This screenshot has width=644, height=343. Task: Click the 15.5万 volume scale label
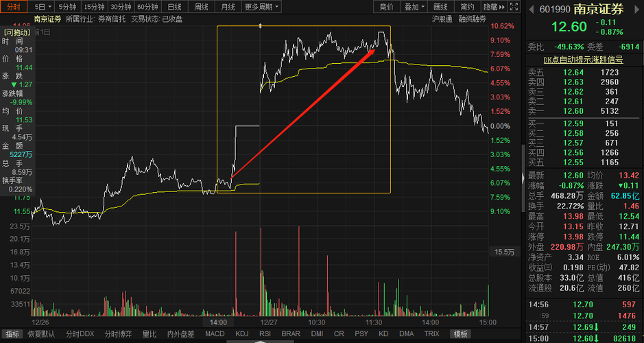[x=504, y=252]
